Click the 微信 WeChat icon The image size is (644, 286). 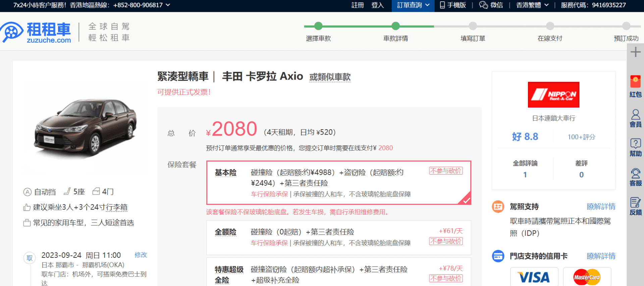coord(483,5)
